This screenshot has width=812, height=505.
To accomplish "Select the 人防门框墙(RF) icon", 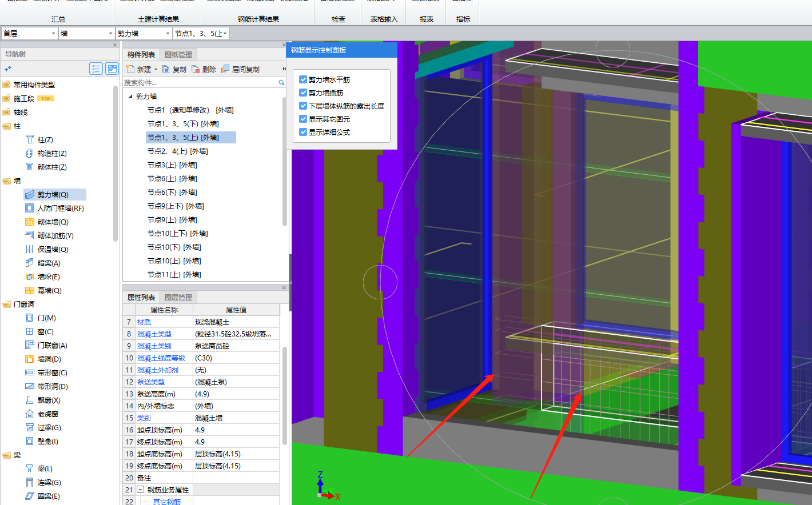I will pyautogui.click(x=30, y=208).
